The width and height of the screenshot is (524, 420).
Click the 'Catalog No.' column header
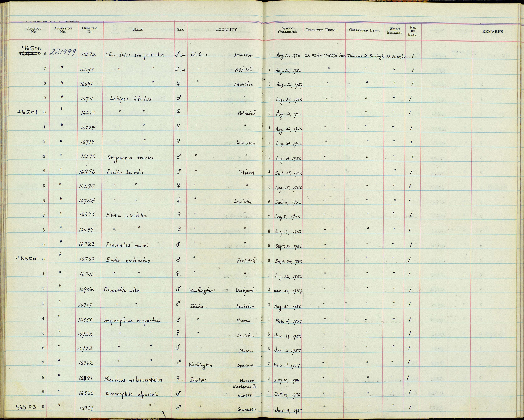tap(34, 30)
